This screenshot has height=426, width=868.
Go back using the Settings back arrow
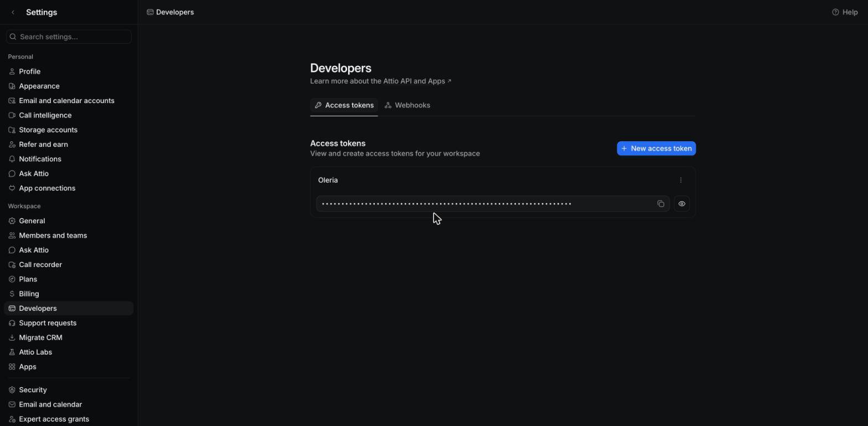[x=13, y=12]
